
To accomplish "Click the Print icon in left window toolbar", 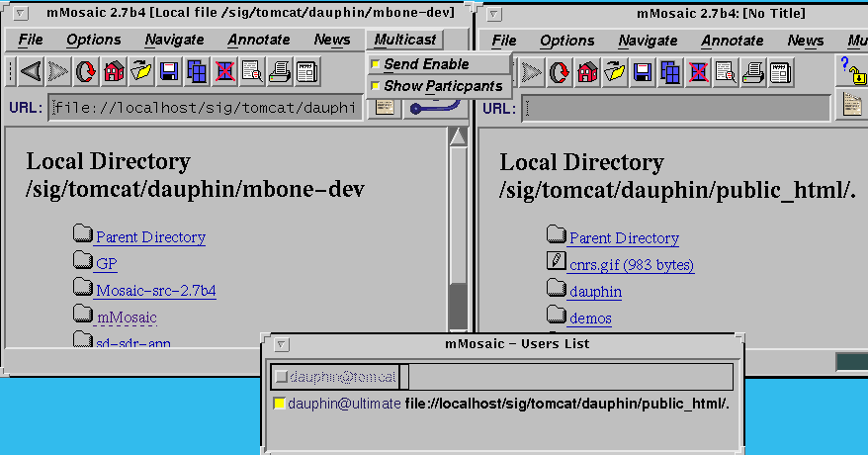I will pos(280,71).
